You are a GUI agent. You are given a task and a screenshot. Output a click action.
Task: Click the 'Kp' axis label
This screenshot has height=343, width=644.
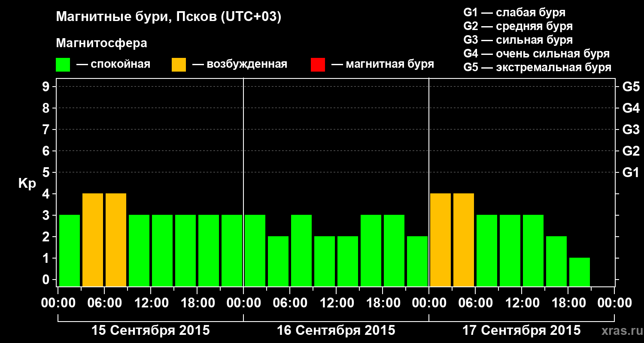[x=27, y=184]
